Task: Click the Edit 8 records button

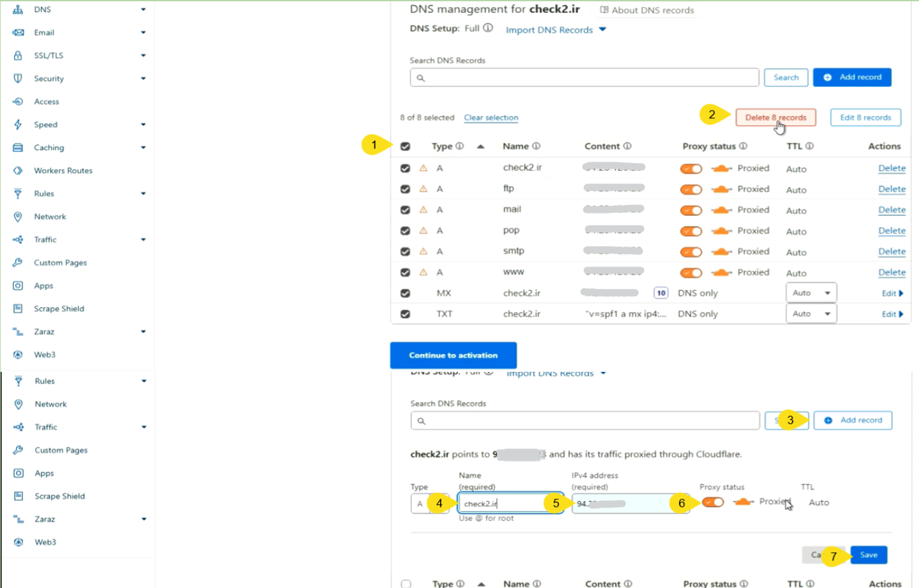Action: tap(866, 118)
